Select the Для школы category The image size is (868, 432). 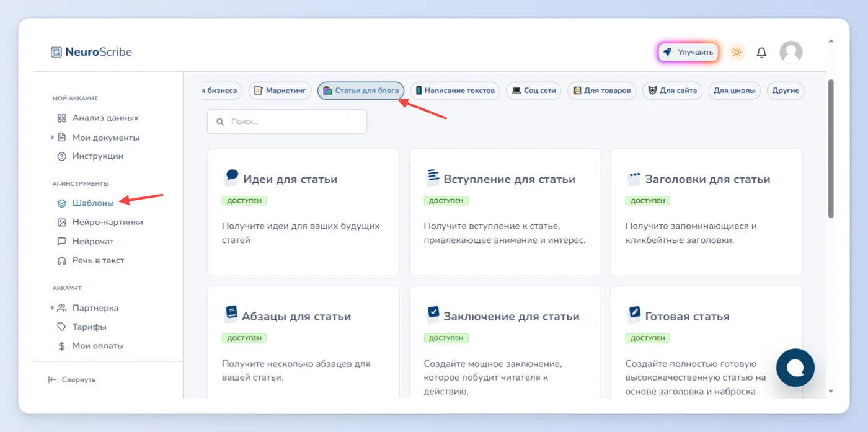click(x=735, y=90)
